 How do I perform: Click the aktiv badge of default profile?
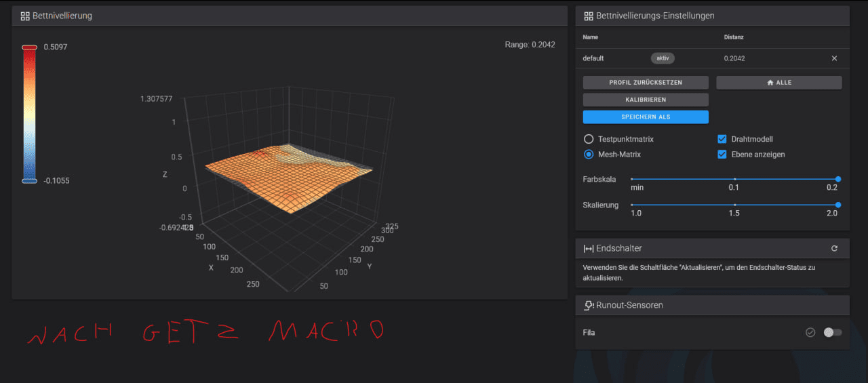(663, 58)
